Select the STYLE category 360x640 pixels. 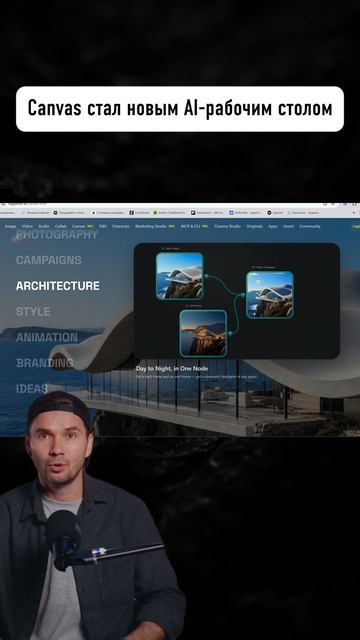[33, 312]
